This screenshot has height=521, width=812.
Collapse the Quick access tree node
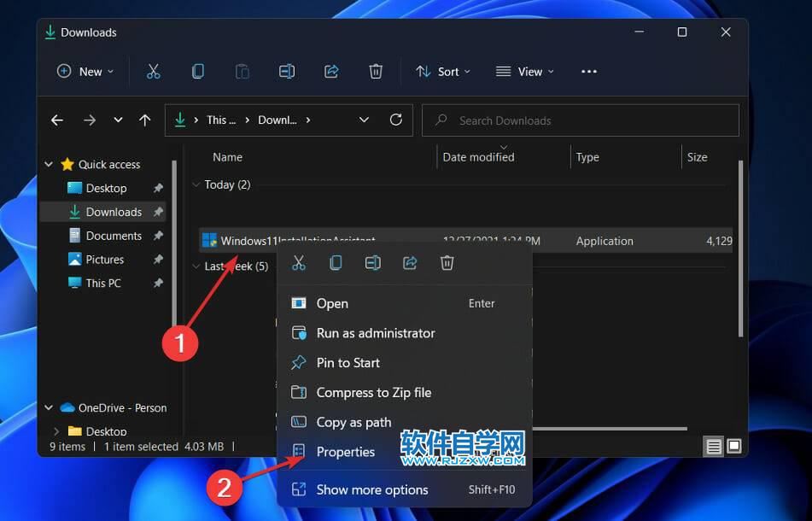(49, 164)
